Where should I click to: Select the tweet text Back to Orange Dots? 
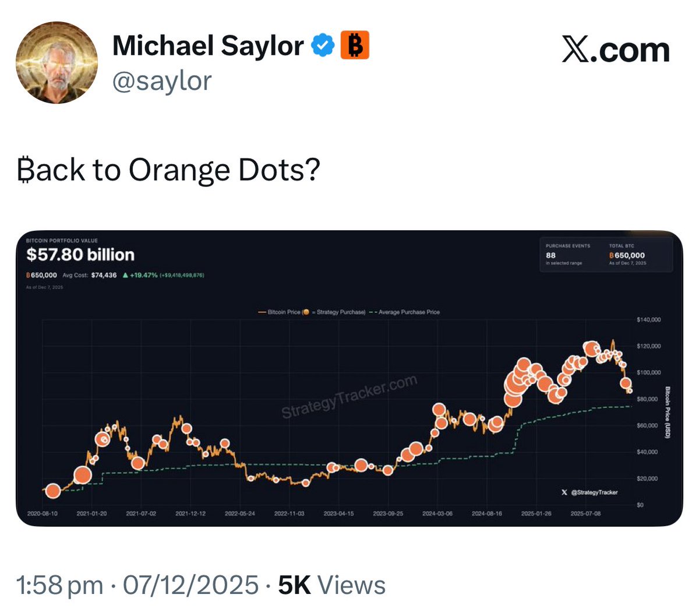[x=169, y=170]
